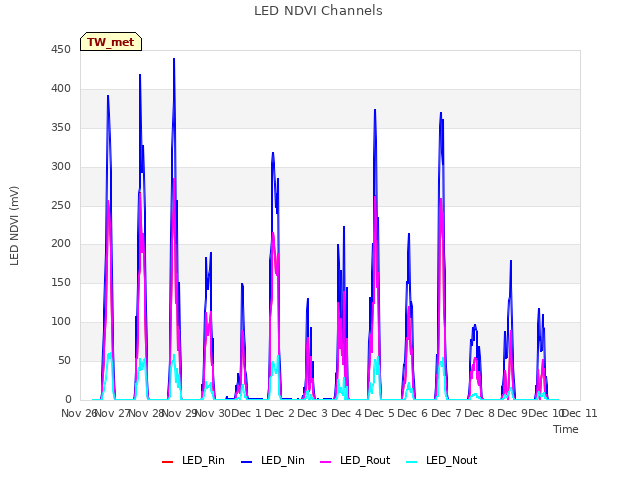Click the 200 y-axis tick label
The height and width of the screenshot is (480, 640).
coord(61,244)
